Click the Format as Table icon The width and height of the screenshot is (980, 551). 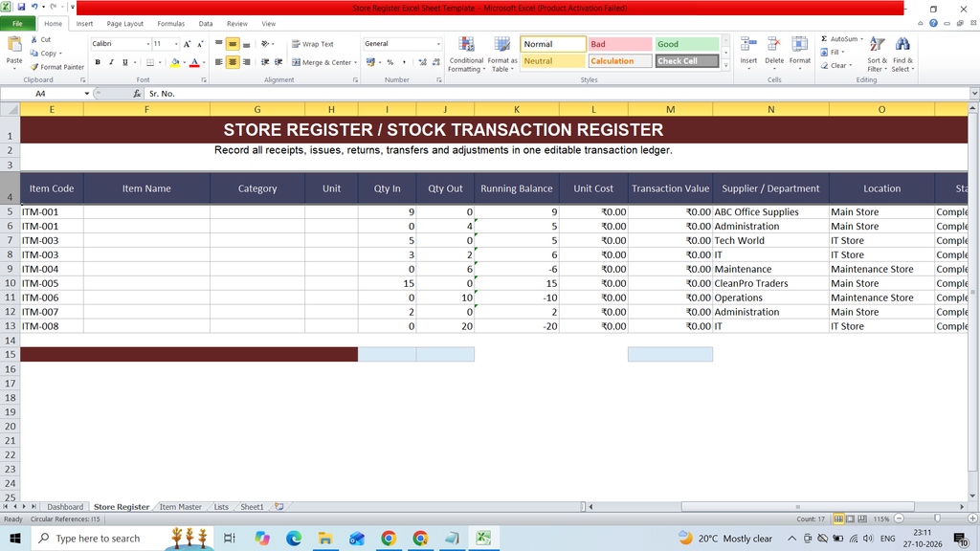click(x=501, y=45)
